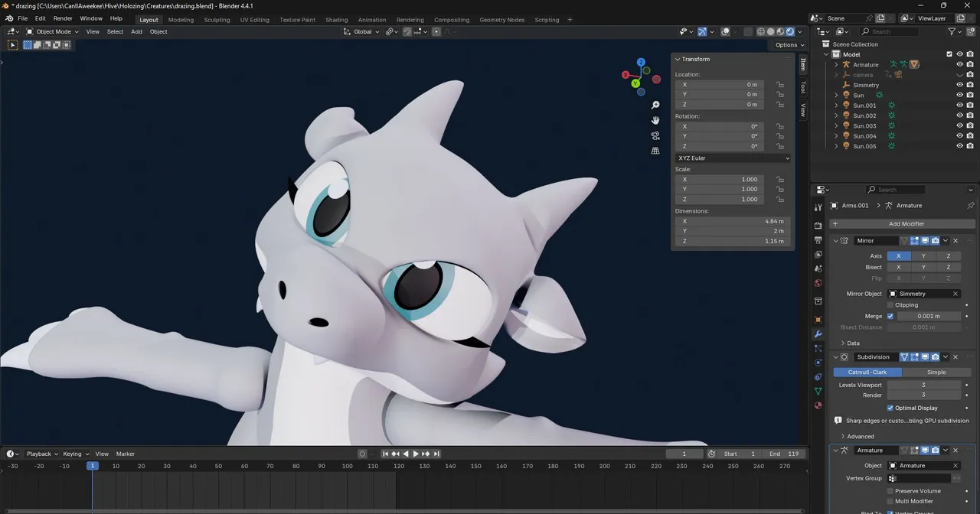980x514 pixels.
Task: Select material preview shading
Action: click(x=780, y=31)
